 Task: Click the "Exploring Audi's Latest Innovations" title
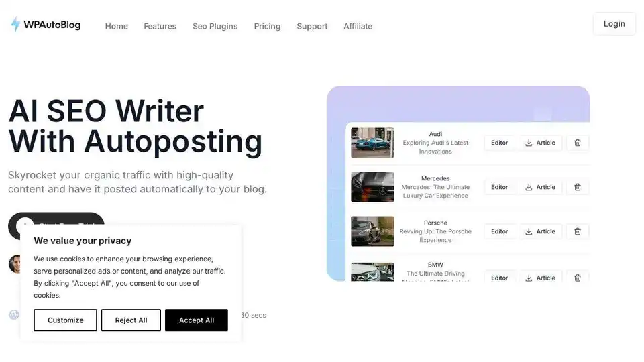435,147
